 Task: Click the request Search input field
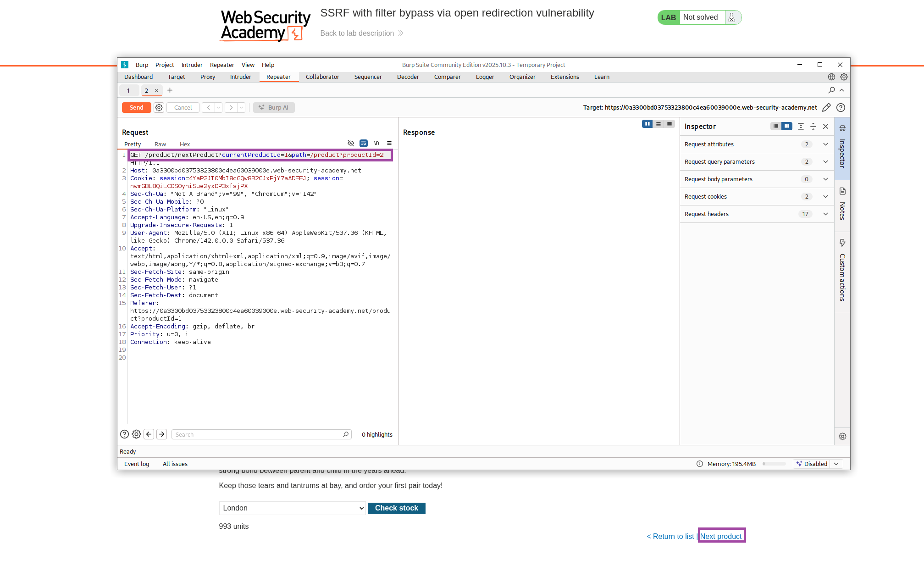tap(257, 434)
